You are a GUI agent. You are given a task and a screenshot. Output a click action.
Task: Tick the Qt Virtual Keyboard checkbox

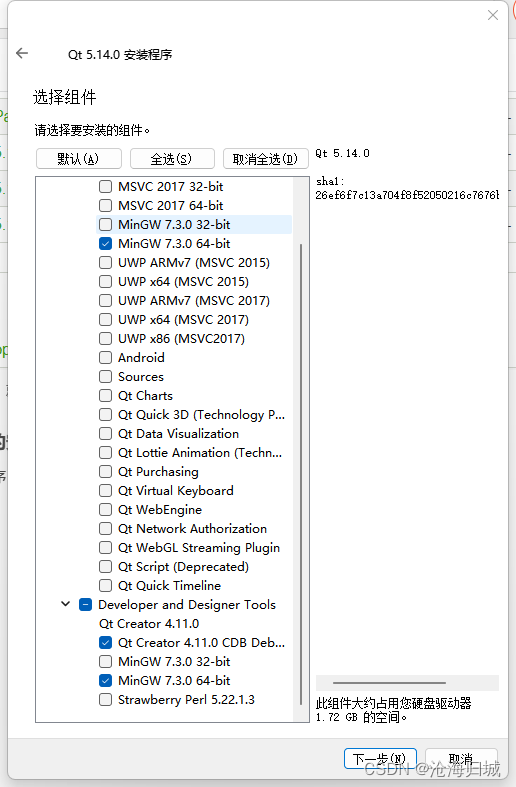[105, 491]
